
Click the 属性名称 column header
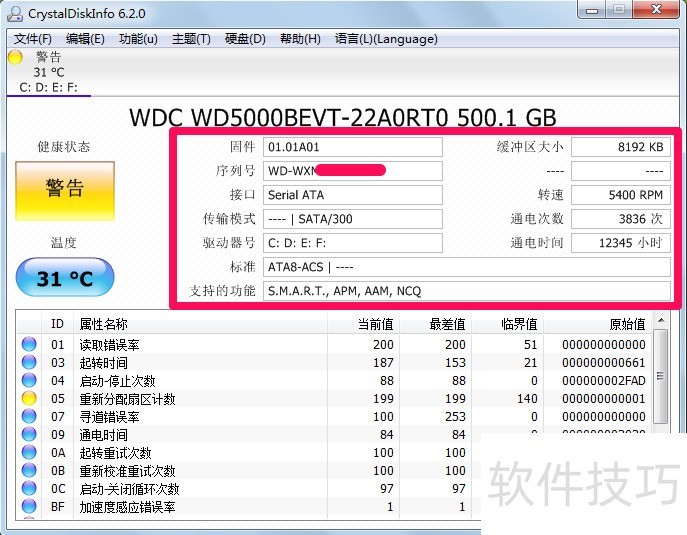[200, 324]
